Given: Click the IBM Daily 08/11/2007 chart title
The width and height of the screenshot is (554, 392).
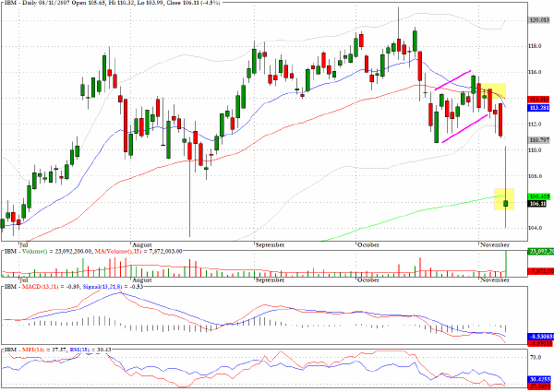Looking at the screenshot, I should coord(112,3).
